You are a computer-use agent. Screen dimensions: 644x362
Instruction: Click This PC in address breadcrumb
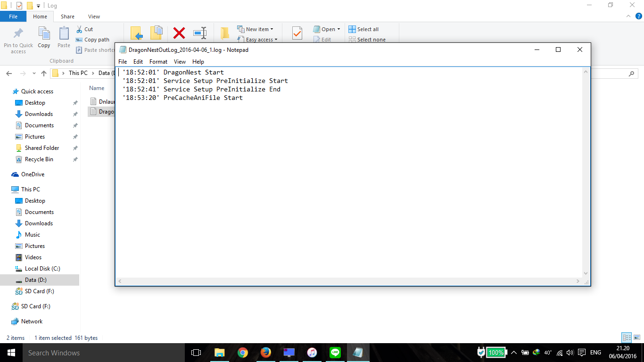[78, 73]
